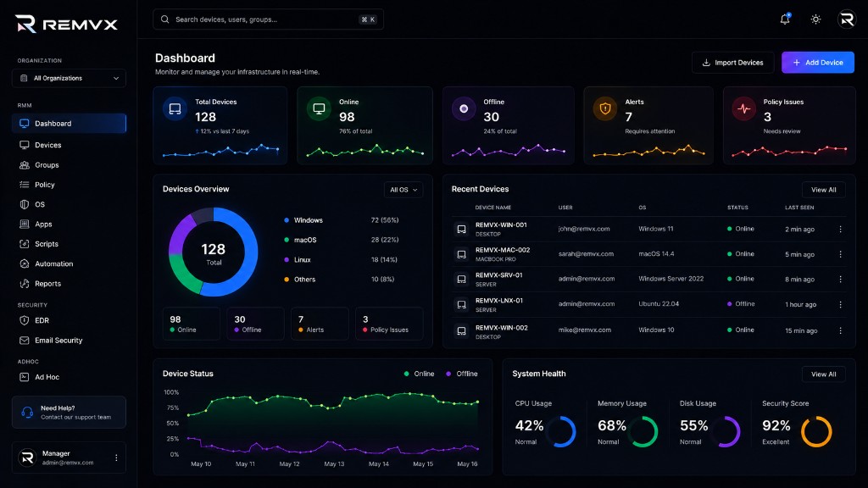The width and height of the screenshot is (868, 488).
Task: Click device icon of REMVX-SRV-01 row
Action: tap(461, 280)
